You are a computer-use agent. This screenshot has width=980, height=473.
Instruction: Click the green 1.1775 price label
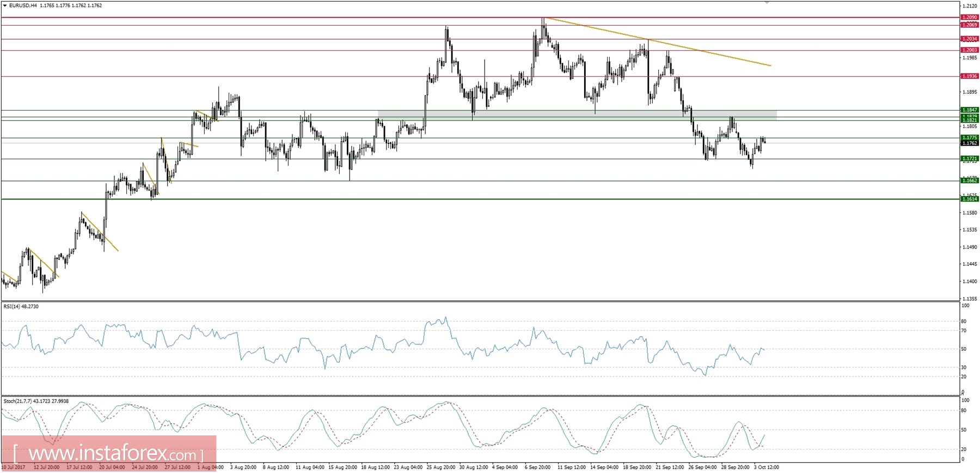tap(970, 138)
